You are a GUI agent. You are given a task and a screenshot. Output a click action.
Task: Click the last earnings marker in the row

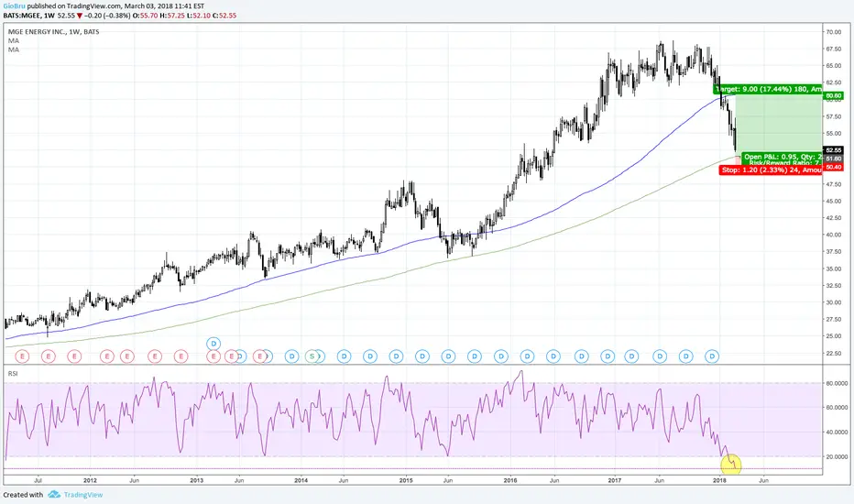260,356
